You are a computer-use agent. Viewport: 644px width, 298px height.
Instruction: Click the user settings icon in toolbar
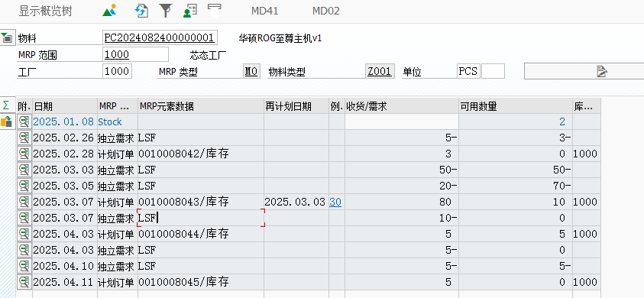(189, 10)
